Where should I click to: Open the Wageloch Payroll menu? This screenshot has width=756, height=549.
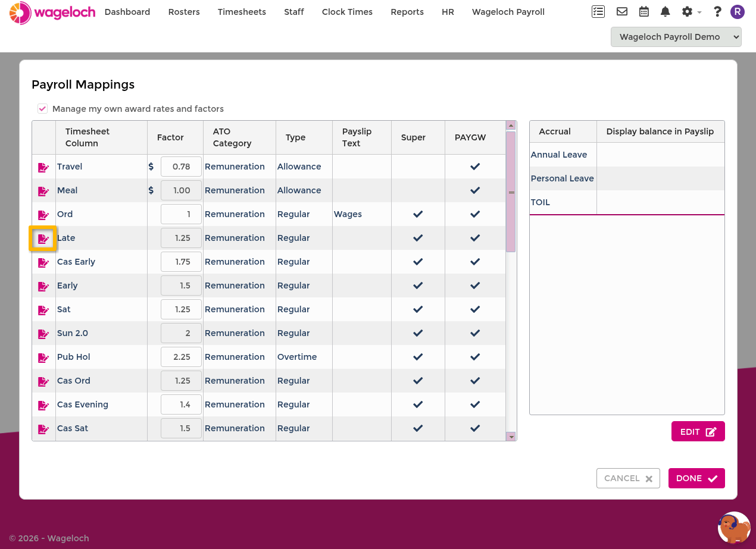508,12
